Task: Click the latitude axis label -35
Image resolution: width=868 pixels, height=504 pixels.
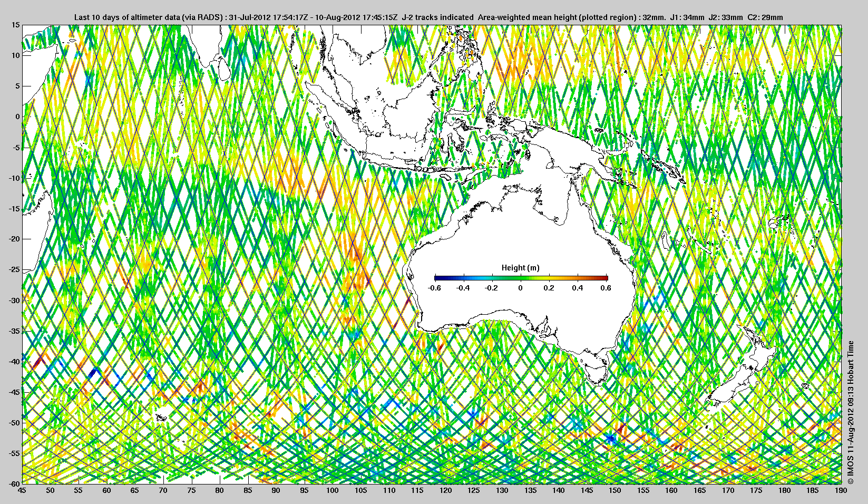Action: click(14, 331)
